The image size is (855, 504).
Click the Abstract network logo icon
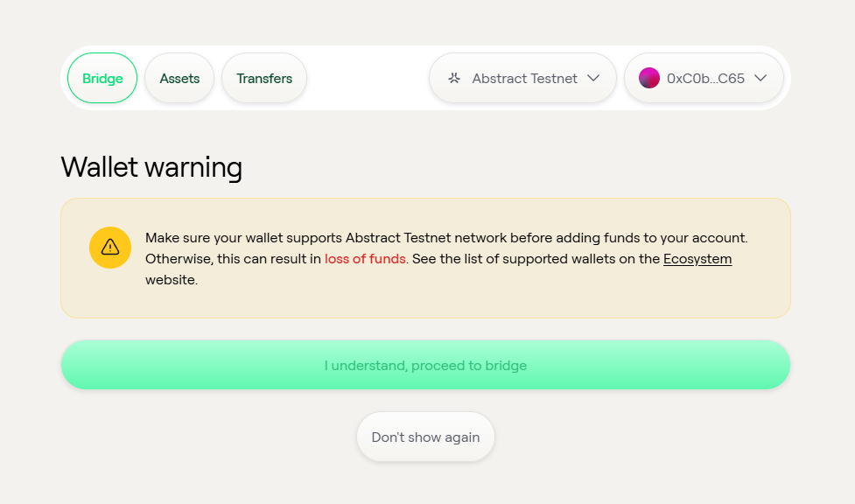click(454, 78)
